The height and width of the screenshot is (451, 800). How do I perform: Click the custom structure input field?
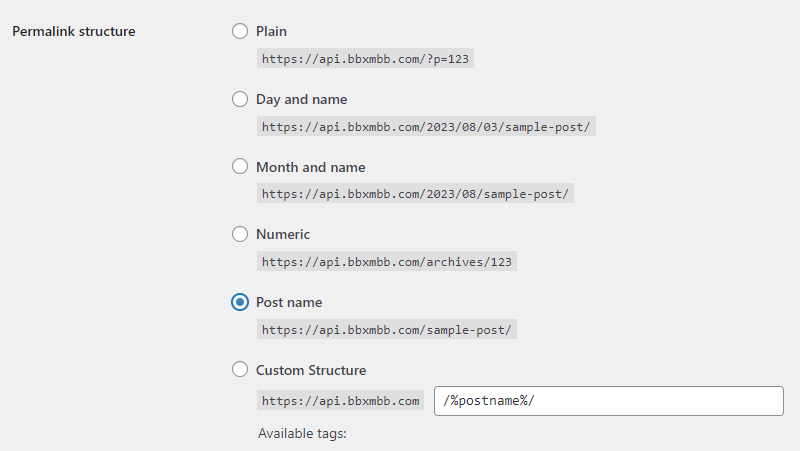tap(609, 401)
